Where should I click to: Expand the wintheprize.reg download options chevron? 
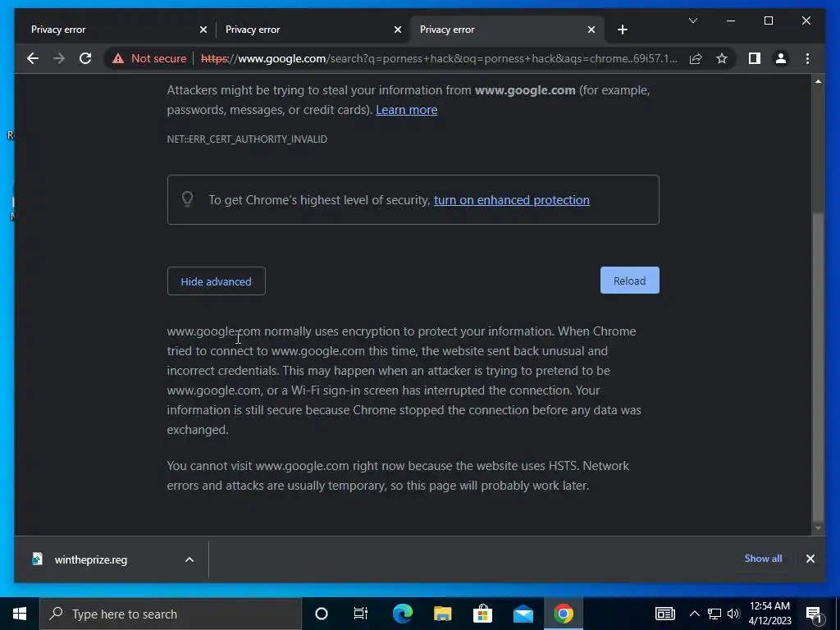189,559
